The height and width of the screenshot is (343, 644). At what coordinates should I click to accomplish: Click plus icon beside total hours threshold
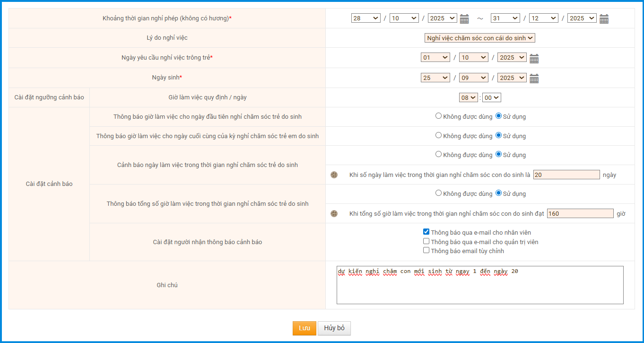(x=334, y=214)
